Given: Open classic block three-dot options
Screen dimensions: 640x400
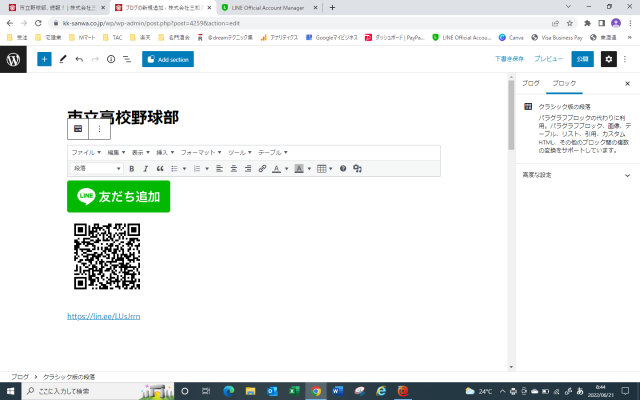Looking at the screenshot, I should coord(99,129).
